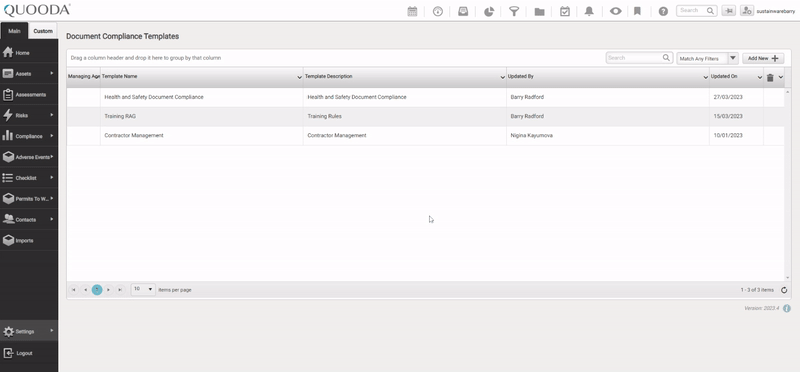Open Imports in the sidebar

[x=29, y=240]
